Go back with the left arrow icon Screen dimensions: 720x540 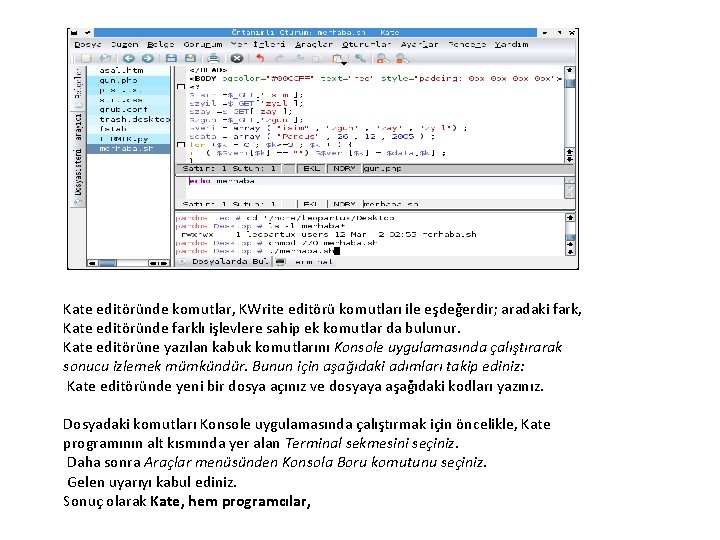[x=129, y=58]
